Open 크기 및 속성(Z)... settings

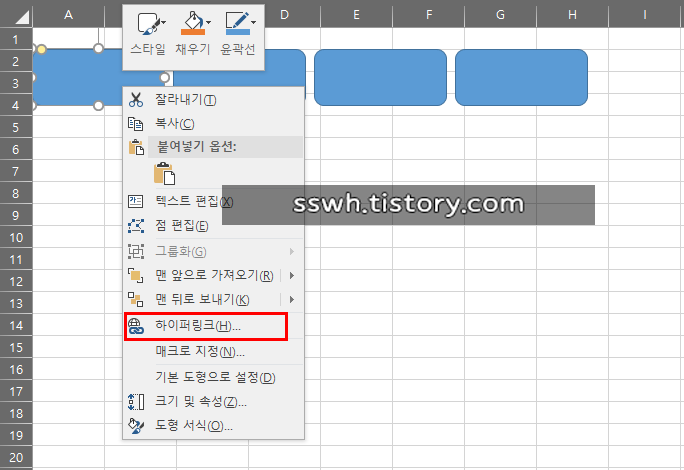[x=213, y=401]
